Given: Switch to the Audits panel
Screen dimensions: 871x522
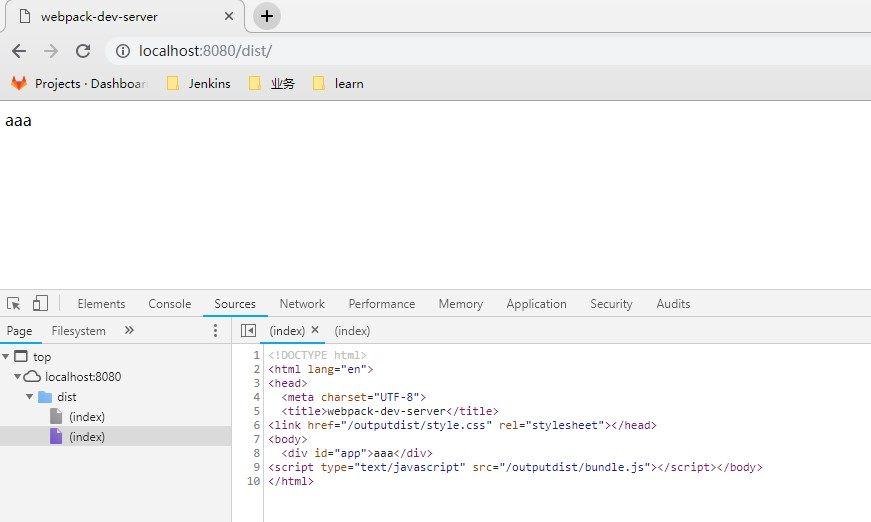Looking at the screenshot, I should (x=673, y=304).
